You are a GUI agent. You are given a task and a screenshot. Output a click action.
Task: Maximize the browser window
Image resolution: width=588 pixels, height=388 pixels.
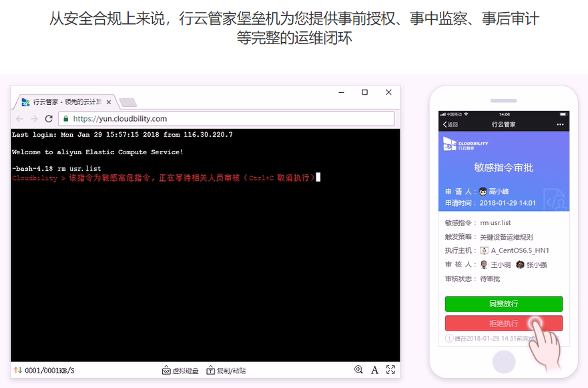click(x=364, y=92)
